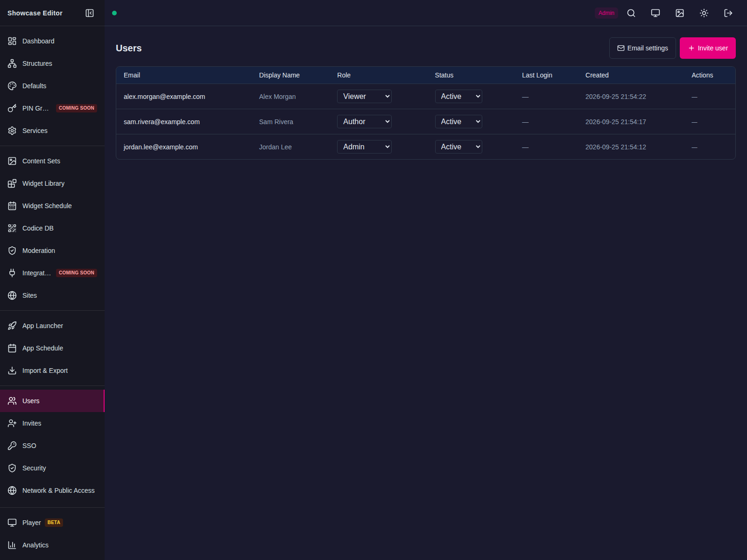Viewport: 747px width, 560px height.
Task: Open search with the magnifier icon
Action: tap(631, 13)
